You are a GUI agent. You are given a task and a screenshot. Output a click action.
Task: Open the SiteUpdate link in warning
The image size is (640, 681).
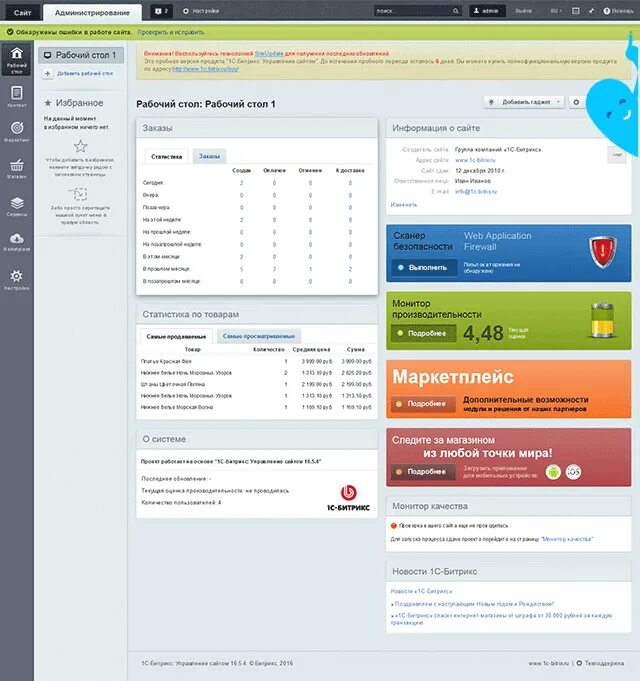269,53
